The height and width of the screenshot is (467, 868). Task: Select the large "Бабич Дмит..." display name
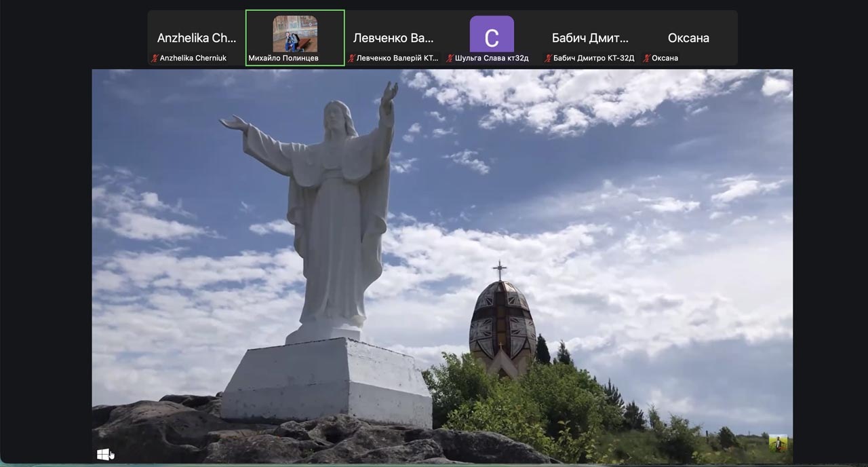point(590,38)
